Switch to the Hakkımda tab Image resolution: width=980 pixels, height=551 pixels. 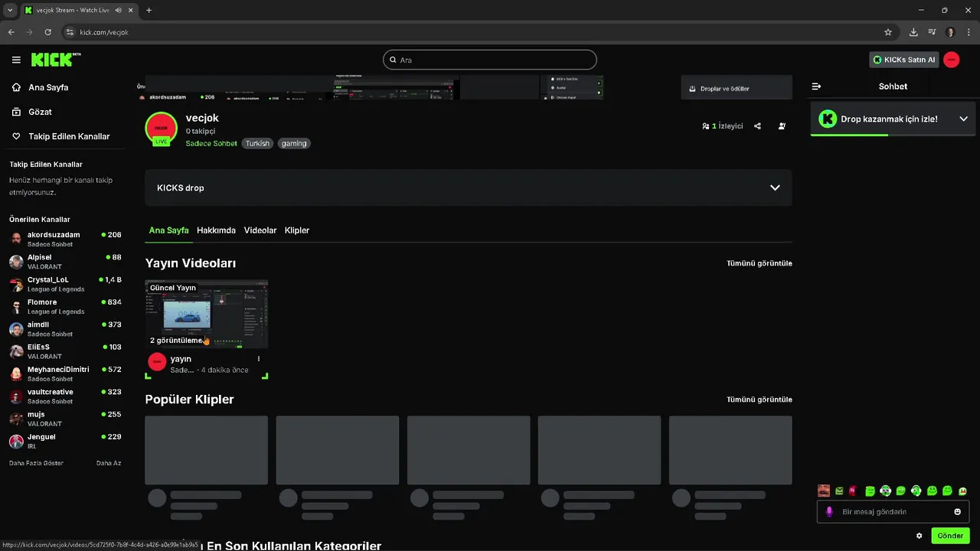216,230
